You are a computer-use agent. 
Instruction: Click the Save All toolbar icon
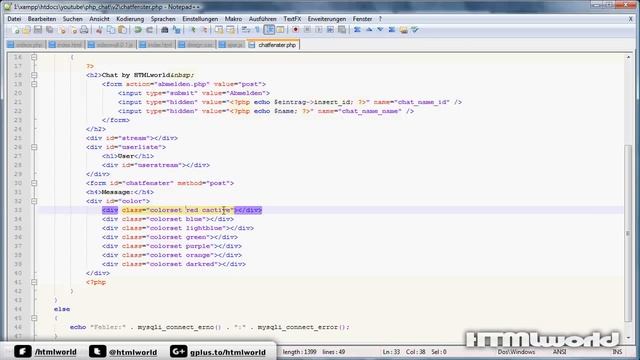pos(49,30)
